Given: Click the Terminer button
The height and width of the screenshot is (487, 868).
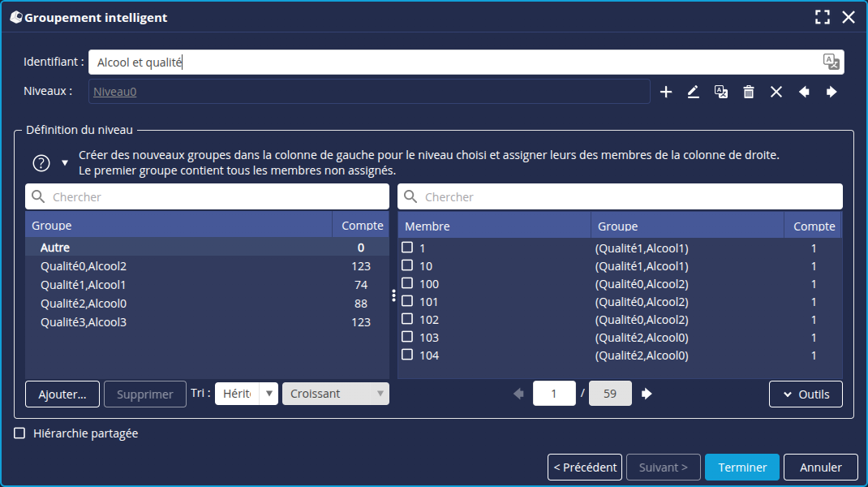Looking at the screenshot, I should click(x=741, y=467).
